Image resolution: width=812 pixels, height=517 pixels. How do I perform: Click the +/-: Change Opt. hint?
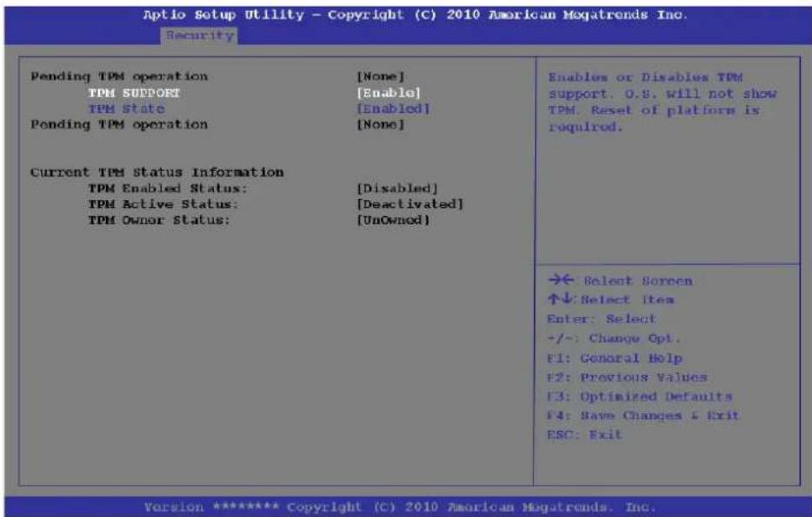[614, 339]
